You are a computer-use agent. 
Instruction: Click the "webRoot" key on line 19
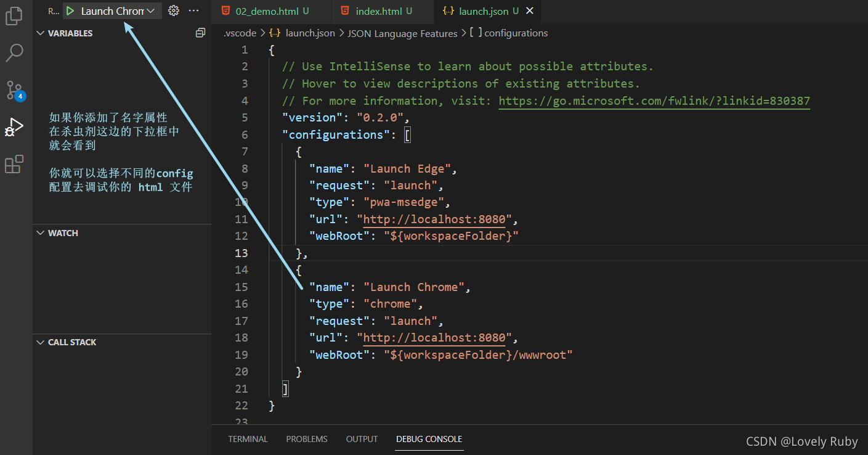click(x=339, y=355)
